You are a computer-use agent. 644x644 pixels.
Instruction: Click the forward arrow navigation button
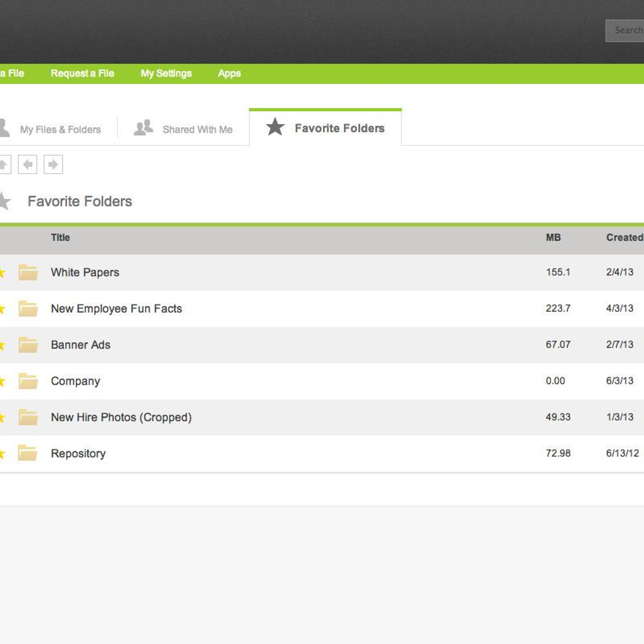[53, 164]
